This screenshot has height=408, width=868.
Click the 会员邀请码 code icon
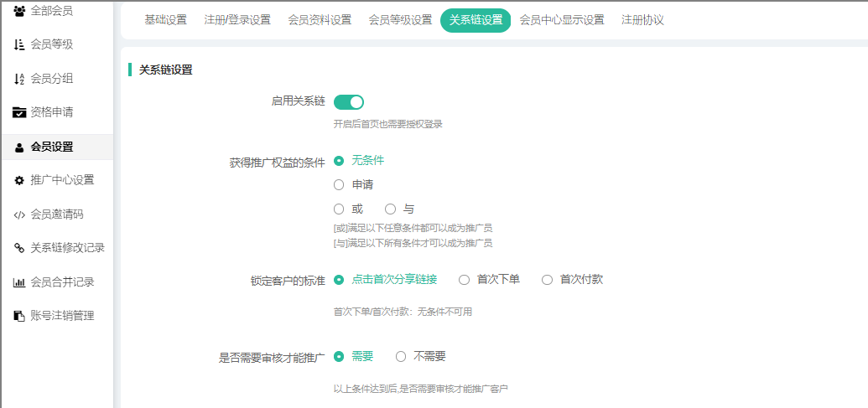coord(19,214)
